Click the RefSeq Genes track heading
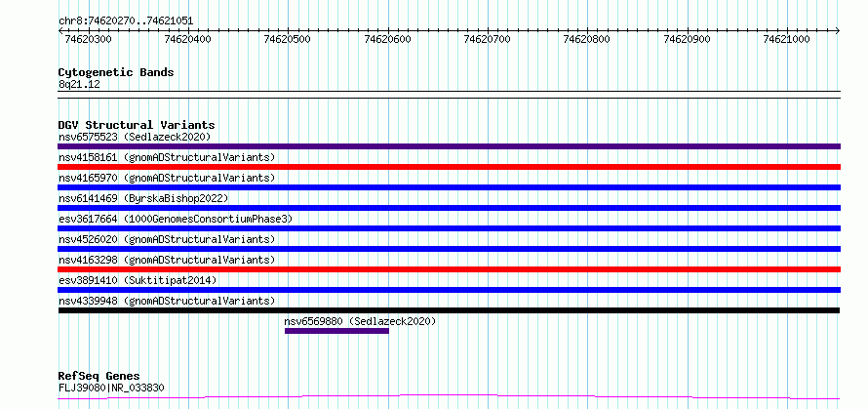This screenshot has width=868, height=409. coord(99,377)
